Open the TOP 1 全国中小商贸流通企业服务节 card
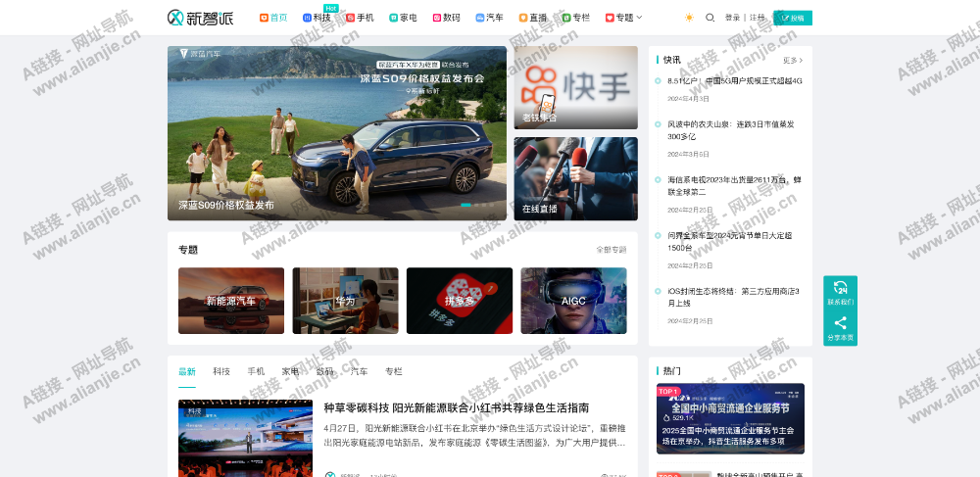Screen dimensions: 980x477 pos(731,418)
